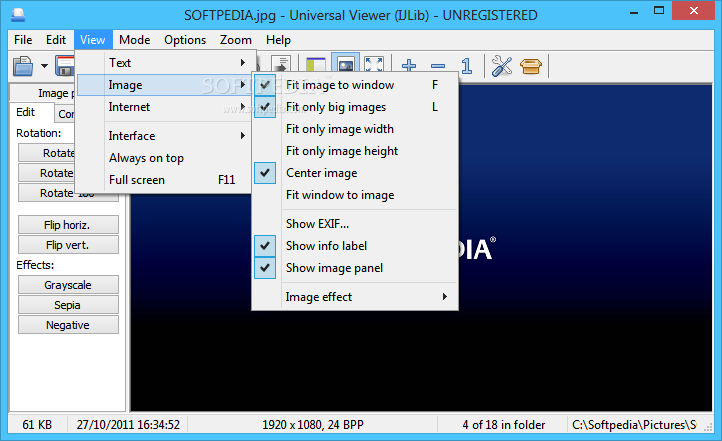The height and width of the screenshot is (441, 722).
Task: Expand the Internet submenu
Action: (x=163, y=107)
